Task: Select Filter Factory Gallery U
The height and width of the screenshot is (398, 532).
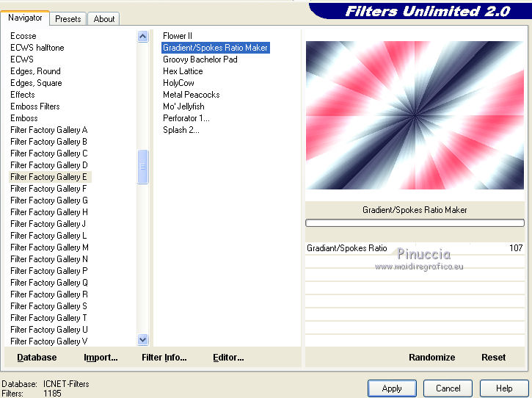Action: click(x=49, y=330)
